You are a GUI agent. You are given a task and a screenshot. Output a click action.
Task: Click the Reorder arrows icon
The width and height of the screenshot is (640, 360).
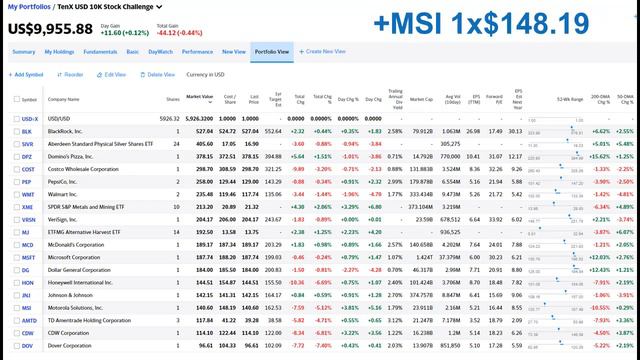coord(59,75)
